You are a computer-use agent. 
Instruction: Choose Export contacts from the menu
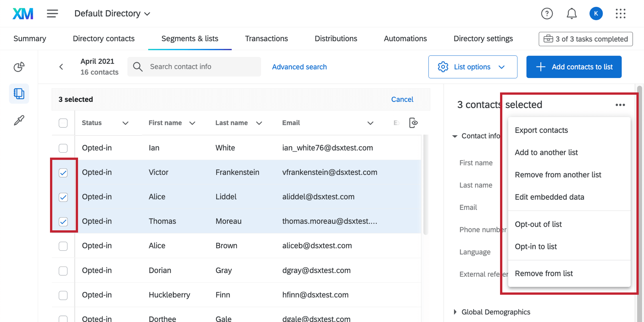[x=541, y=130]
